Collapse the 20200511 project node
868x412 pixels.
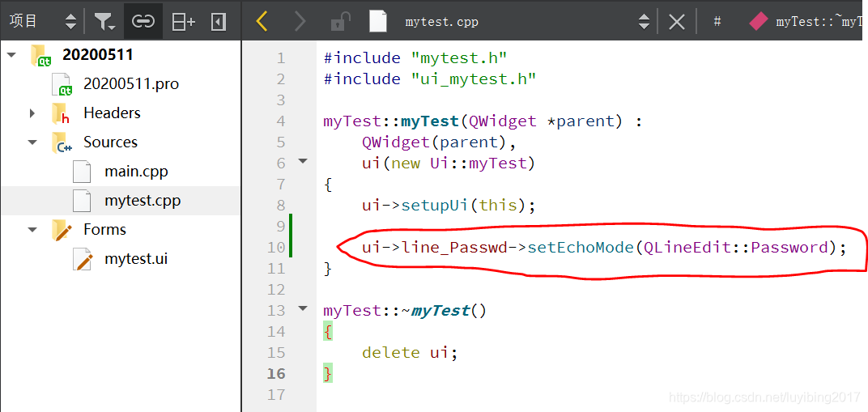coord(11,55)
